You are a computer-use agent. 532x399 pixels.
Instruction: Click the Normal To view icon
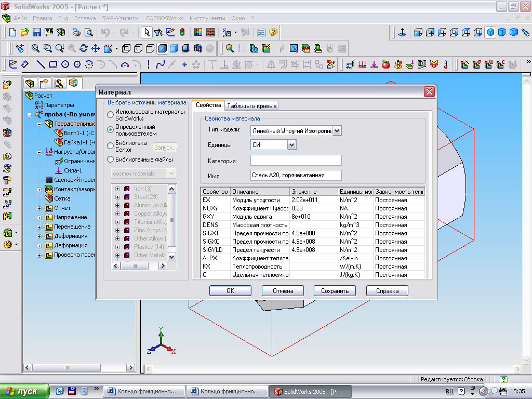point(402,32)
